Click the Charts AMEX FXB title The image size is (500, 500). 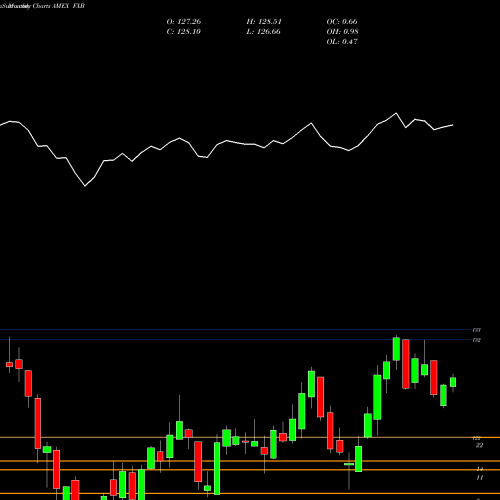coord(59,6)
